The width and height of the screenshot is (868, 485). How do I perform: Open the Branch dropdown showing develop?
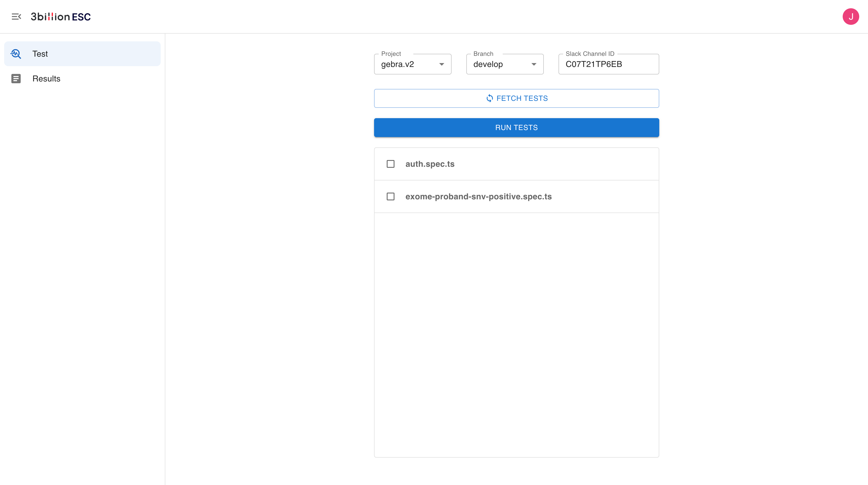click(x=505, y=64)
